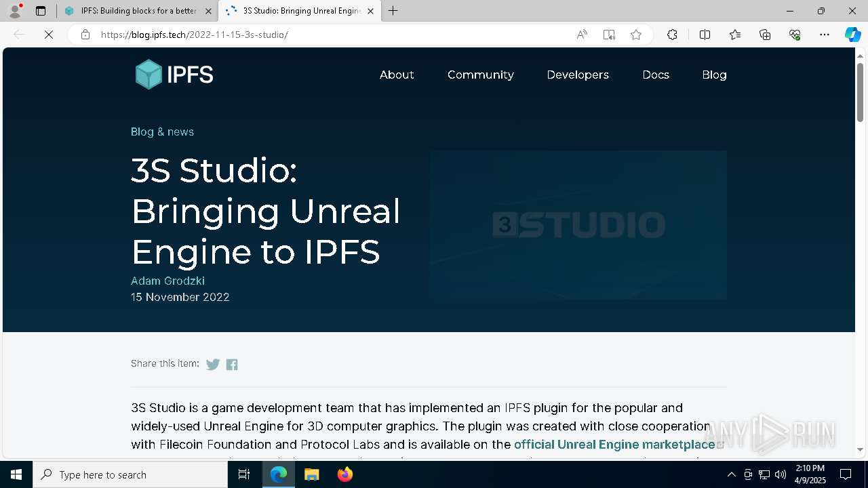Open Microsoft Edge from taskbar
The image size is (868, 488).
[279, 474]
